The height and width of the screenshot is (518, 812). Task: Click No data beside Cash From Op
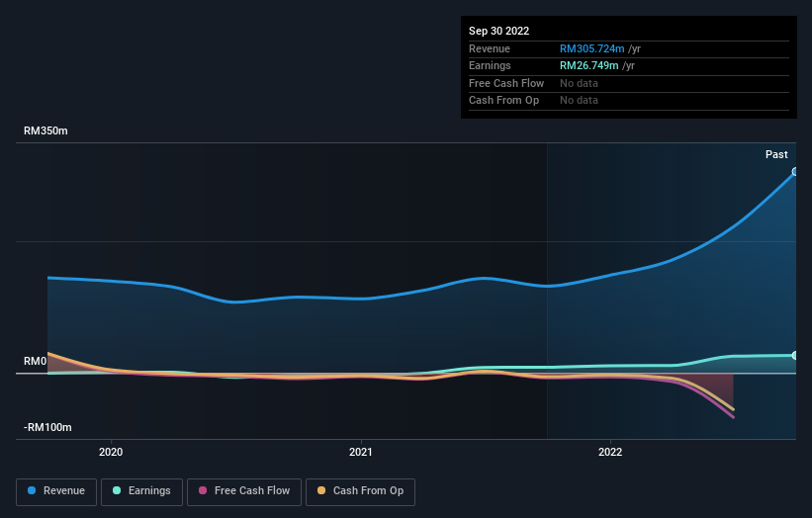pos(579,101)
